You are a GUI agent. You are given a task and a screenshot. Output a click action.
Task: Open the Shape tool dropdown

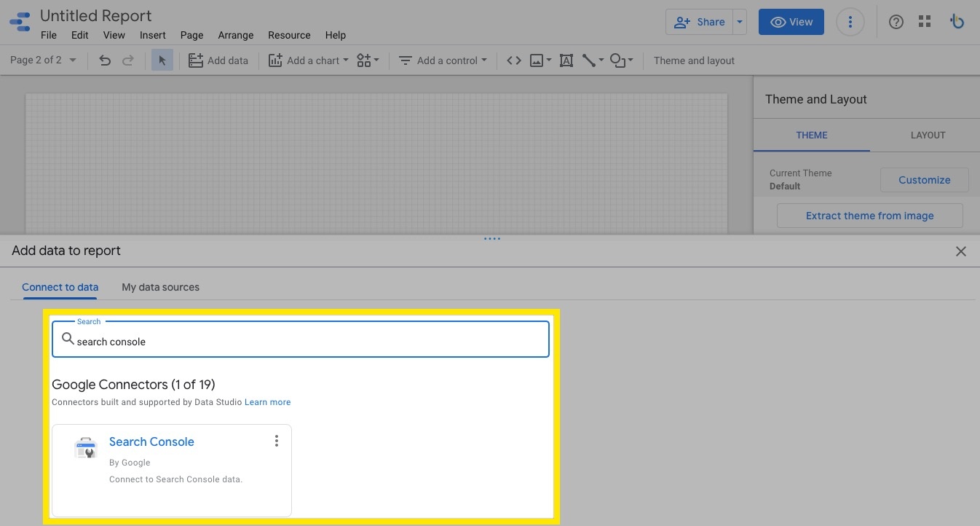621,60
